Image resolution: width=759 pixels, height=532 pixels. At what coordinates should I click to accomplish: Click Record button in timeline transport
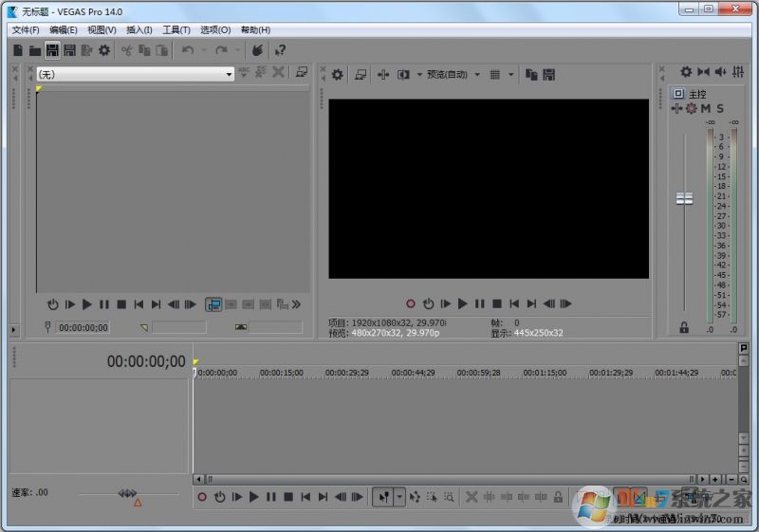pyautogui.click(x=202, y=497)
